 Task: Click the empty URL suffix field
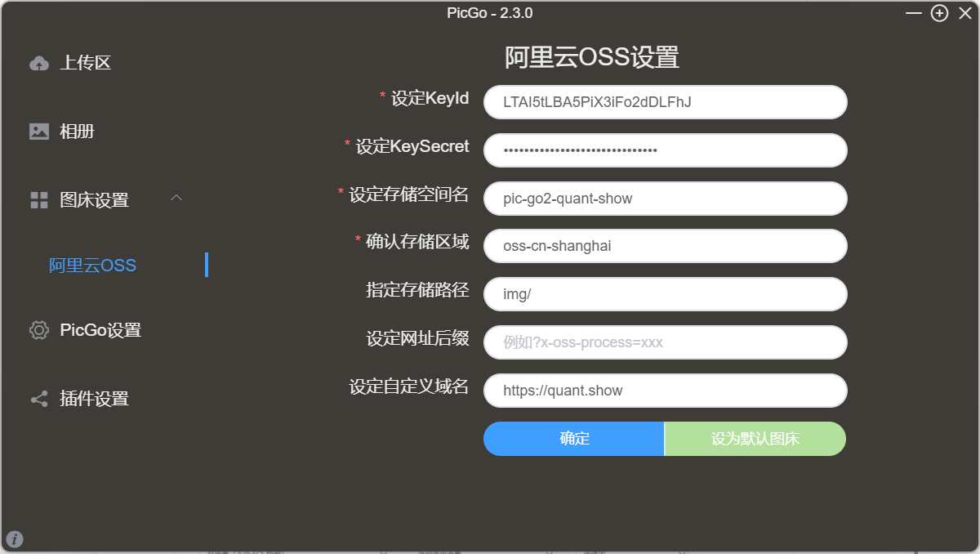665,342
